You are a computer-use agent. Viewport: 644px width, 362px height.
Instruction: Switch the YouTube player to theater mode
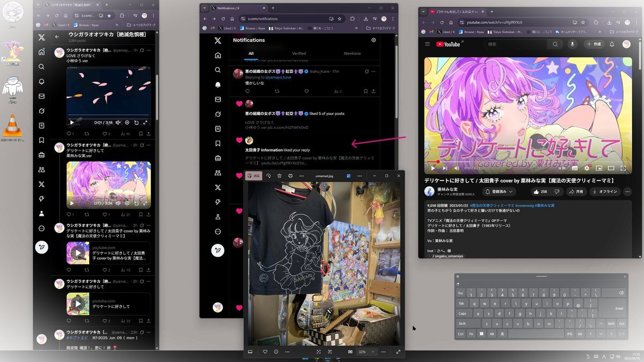610,168
